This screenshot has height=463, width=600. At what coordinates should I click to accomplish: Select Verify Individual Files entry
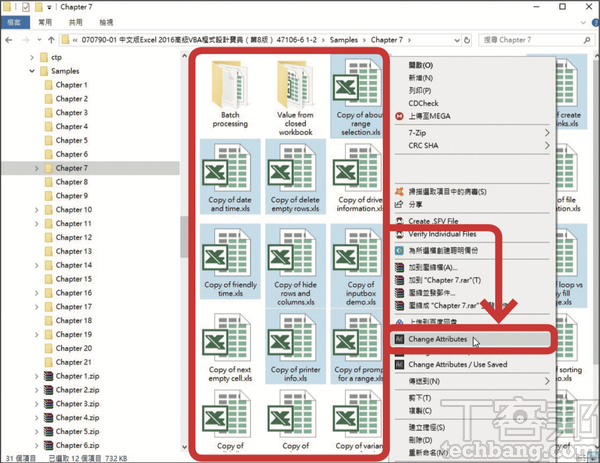coord(442,234)
